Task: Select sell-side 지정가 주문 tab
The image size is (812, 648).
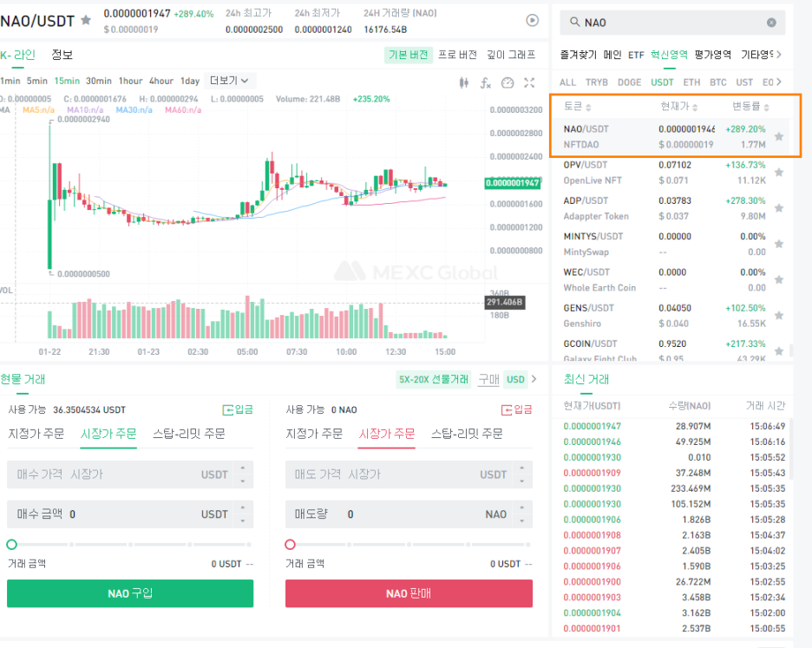Action: tap(314, 434)
